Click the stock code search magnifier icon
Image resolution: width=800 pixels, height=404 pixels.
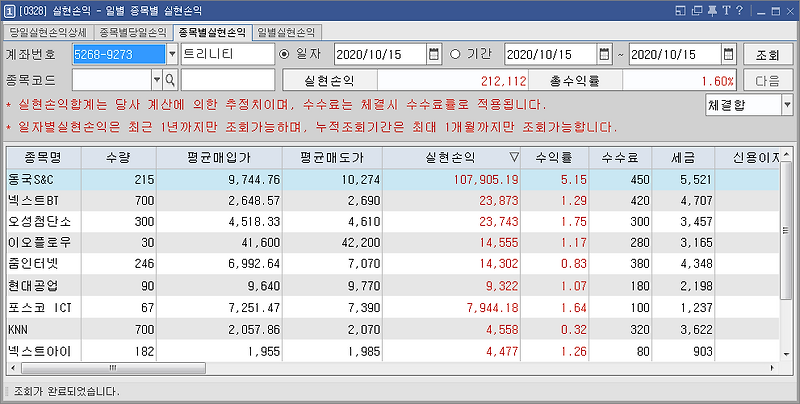(170, 80)
